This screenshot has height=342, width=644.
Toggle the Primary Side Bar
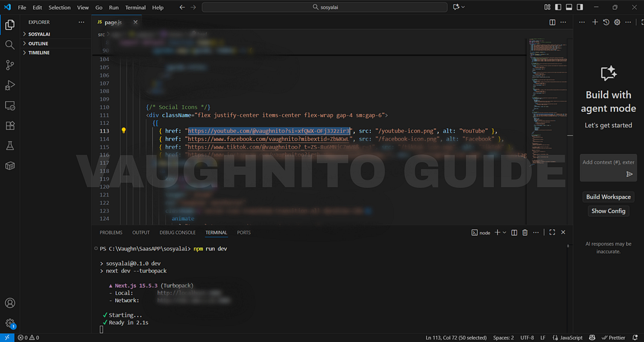click(558, 7)
